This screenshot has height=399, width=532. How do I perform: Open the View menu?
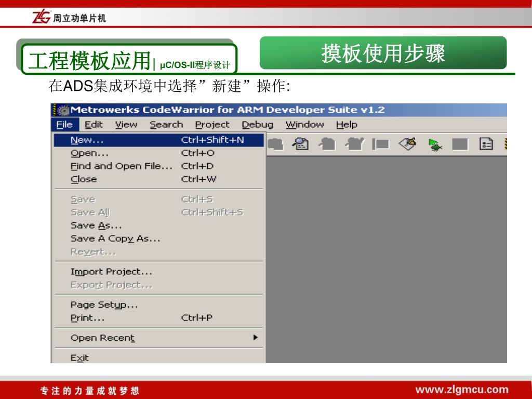pyautogui.click(x=126, y=125)
